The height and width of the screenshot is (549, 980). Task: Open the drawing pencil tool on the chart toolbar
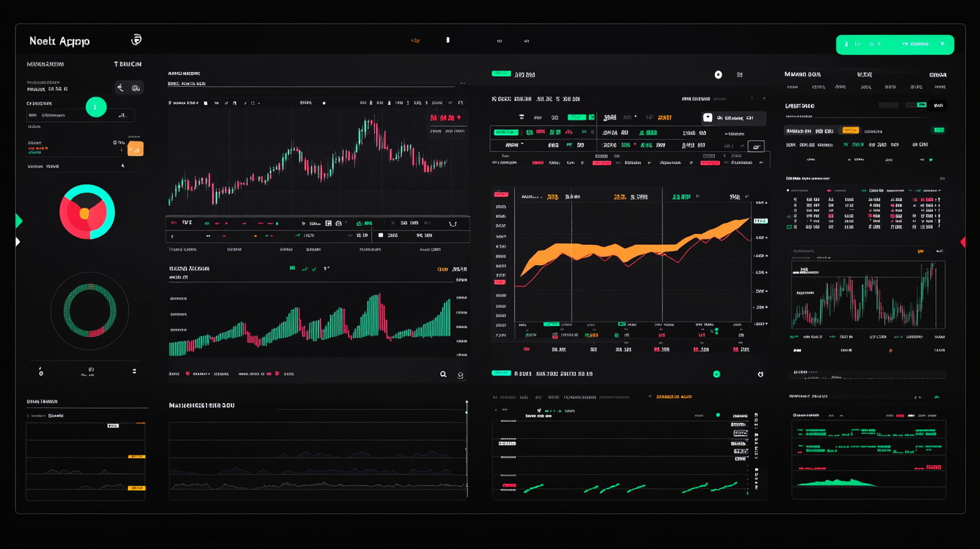click(x=246, y=103)
